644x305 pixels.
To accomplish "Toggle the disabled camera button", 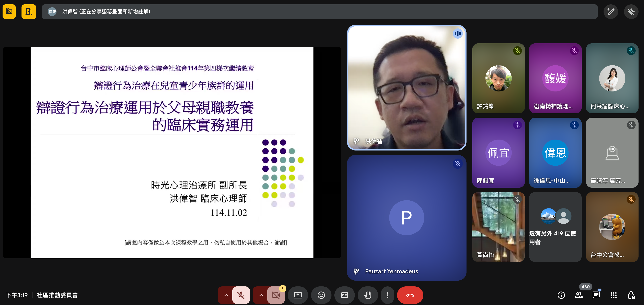I will pos(276,295).
